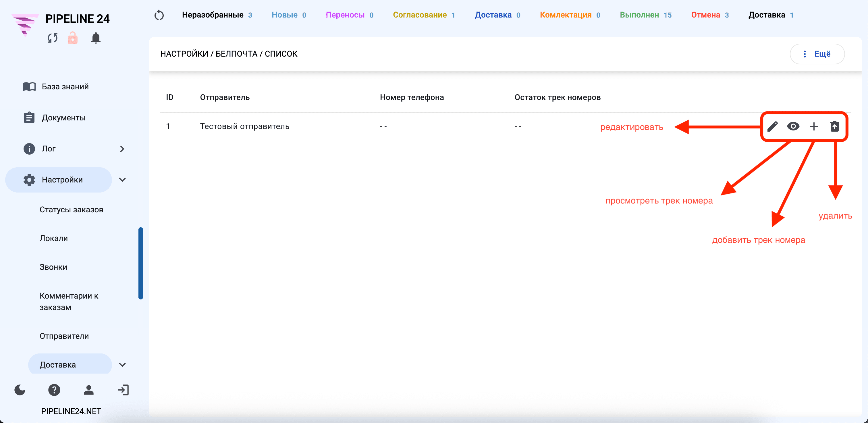The image size is (868, 423).
Task: Open Отправители settings
Action: click(64, 336)
